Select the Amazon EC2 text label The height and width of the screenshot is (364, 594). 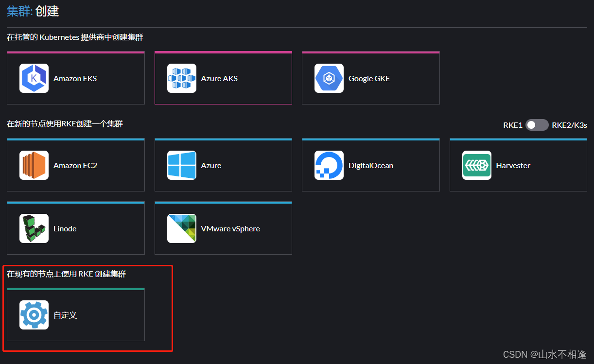tap(75, 166)
